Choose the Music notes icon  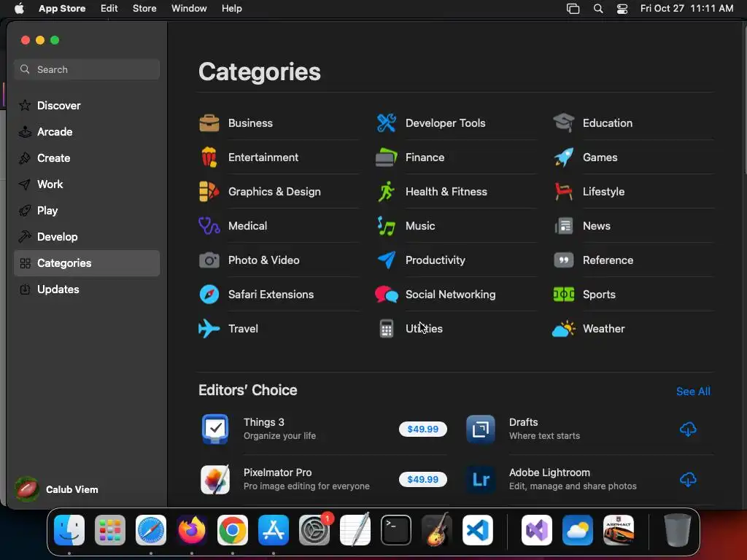tap(387, 226)
